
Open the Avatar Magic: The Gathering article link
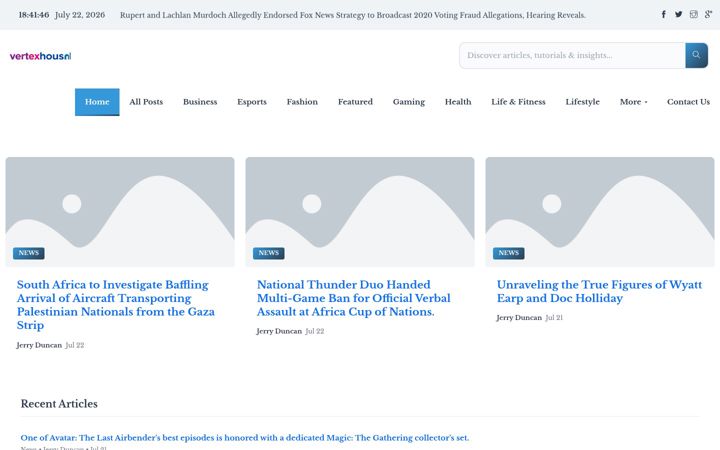(245, 438)
